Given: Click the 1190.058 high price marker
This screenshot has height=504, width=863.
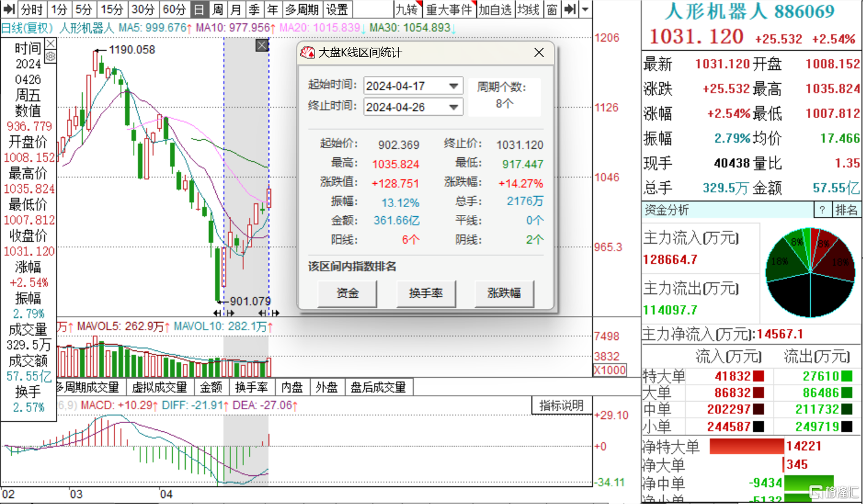Looking at the screenshot, I should click(x=132, y=50).
